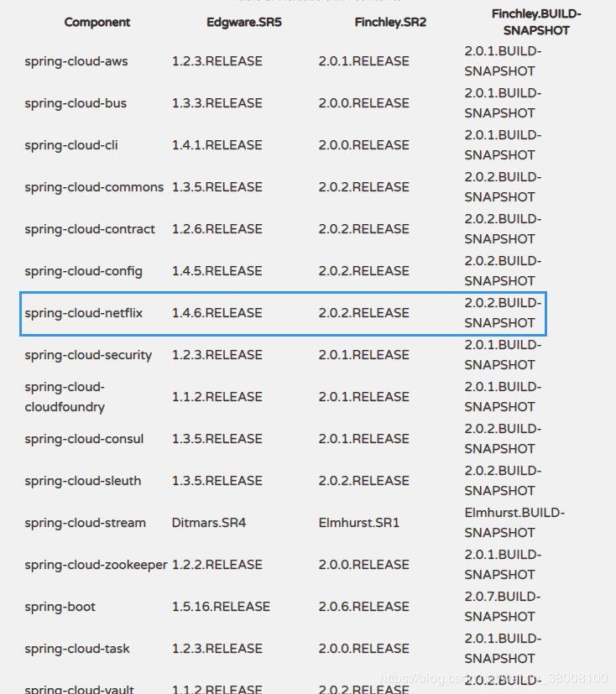Click 1.3.3.RELEASE in the spring-cloud-bus row

[217, 103]
